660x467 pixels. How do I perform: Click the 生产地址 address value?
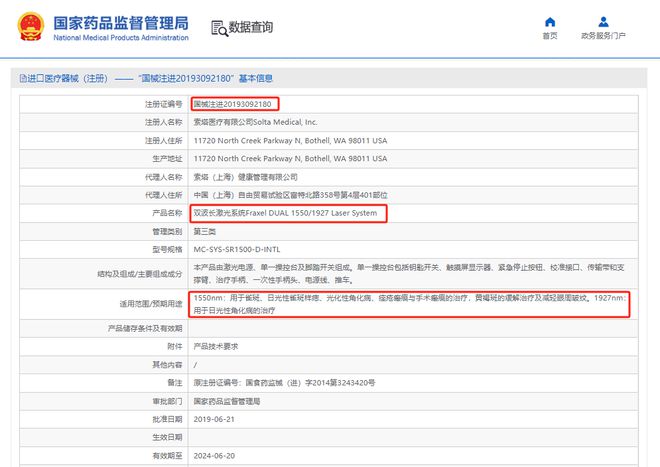(290, 159)
